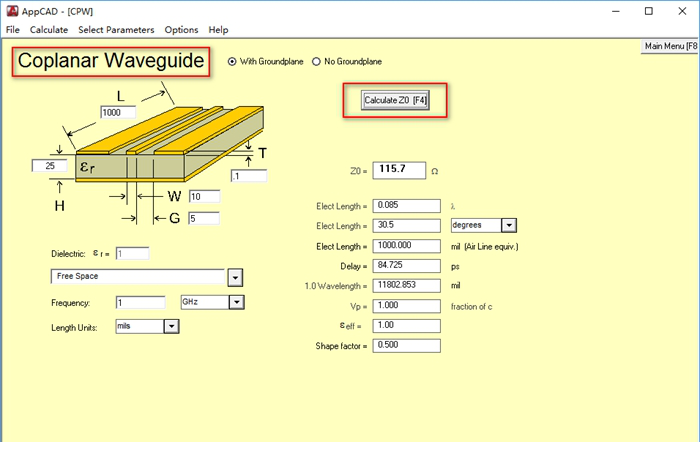Click the Free Space dielectric text box
Image resolution: width=700 pixels, height=459 pixels.
click(x=138, y=276)
